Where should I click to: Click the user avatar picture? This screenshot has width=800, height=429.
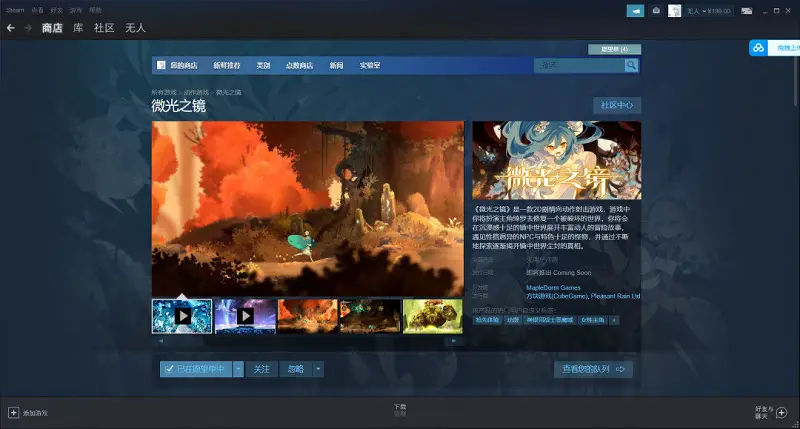[674, 11]
